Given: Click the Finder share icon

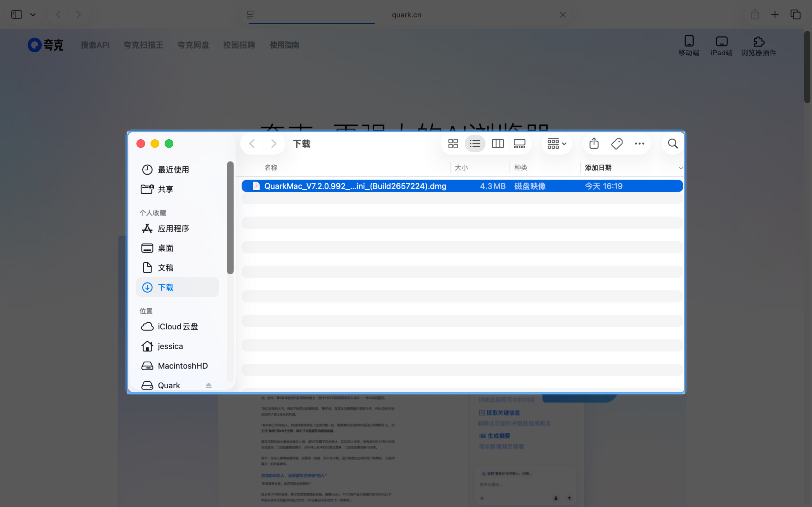Looking at the screenshot, I should [594, 143].
